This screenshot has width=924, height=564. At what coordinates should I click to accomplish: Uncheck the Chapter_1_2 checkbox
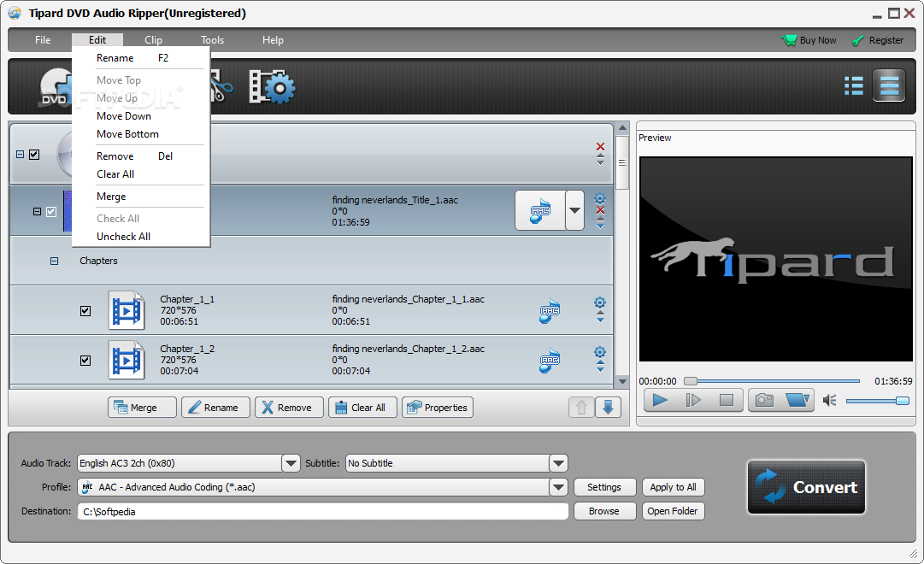pos(85,360)
